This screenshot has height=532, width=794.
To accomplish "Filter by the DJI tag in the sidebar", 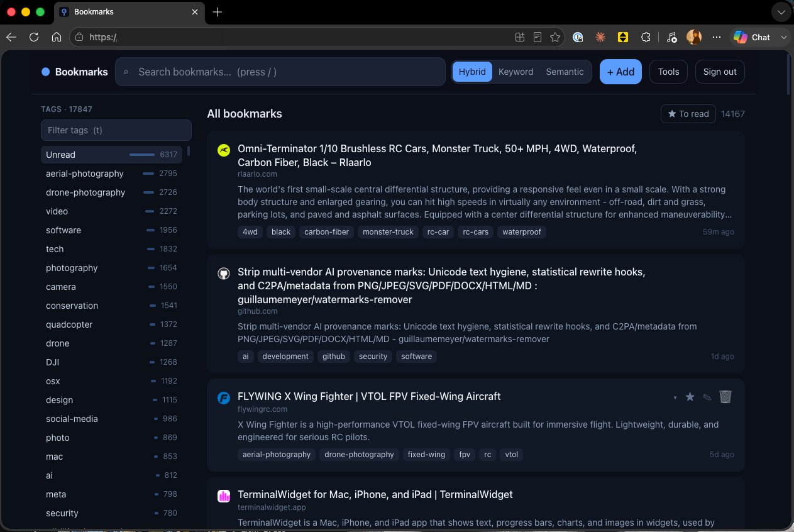I will [x=112, y=362].
